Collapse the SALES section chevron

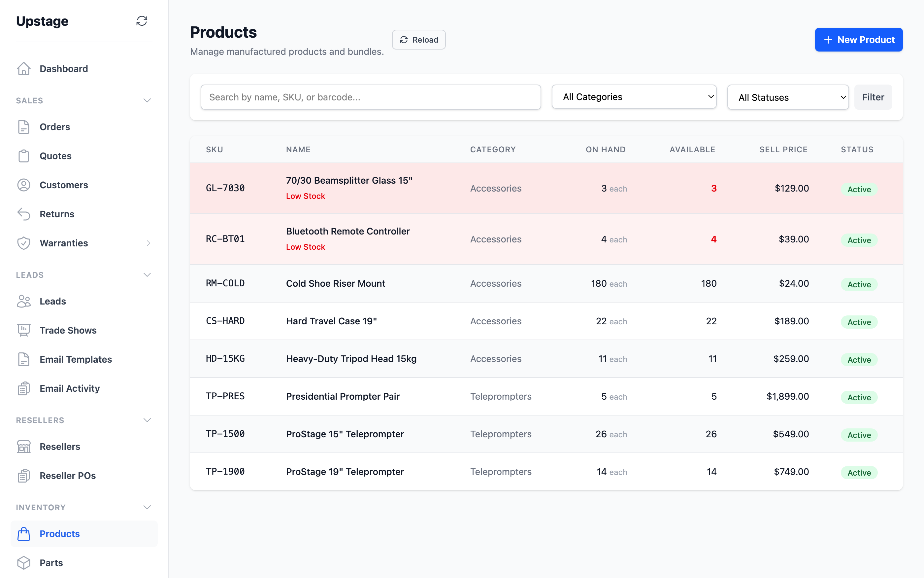tap(147, 100)
